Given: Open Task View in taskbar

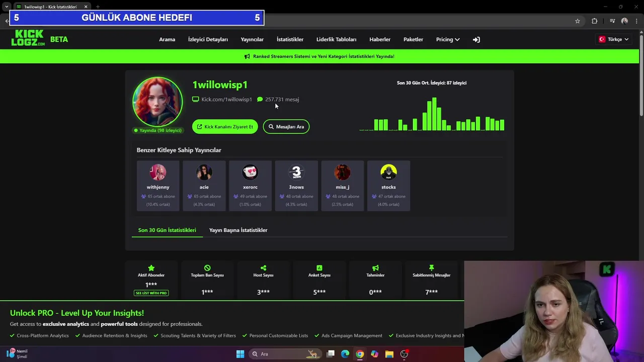Looking at the screenshot, I should [331, 354].
